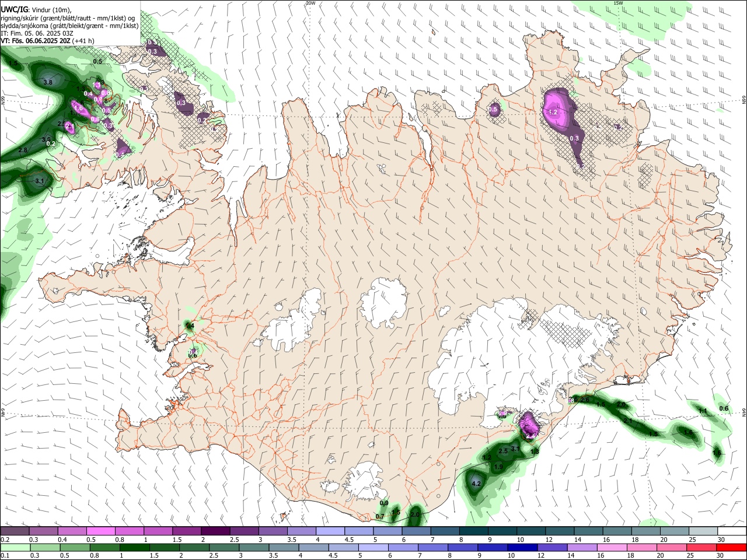Click the '3.8' precipitation value on the map
747x560 pixels.
coord(48,82)
